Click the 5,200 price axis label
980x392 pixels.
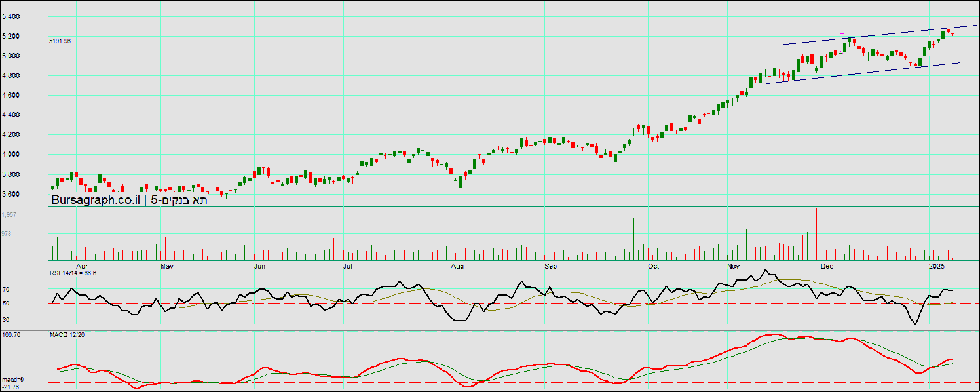[x=11, y=36]
